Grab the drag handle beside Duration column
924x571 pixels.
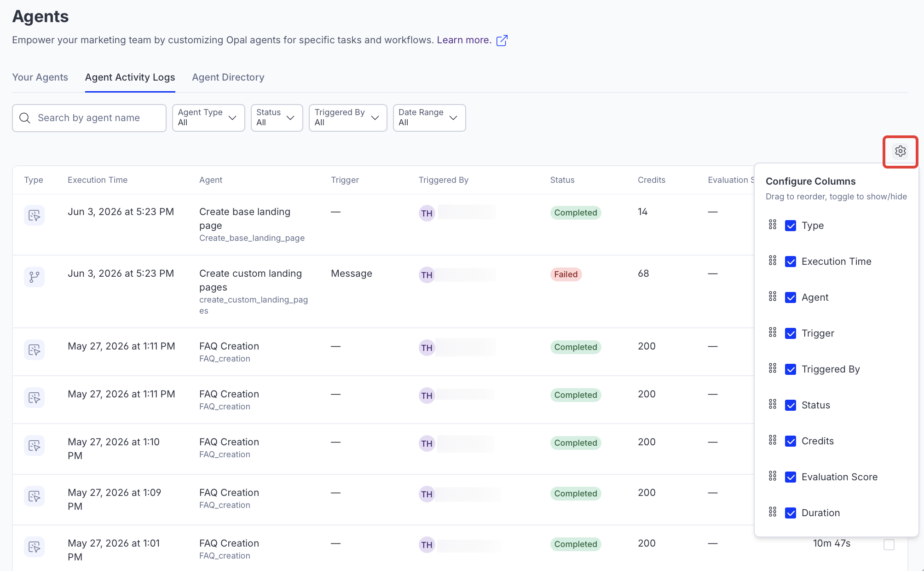(773, 512)
